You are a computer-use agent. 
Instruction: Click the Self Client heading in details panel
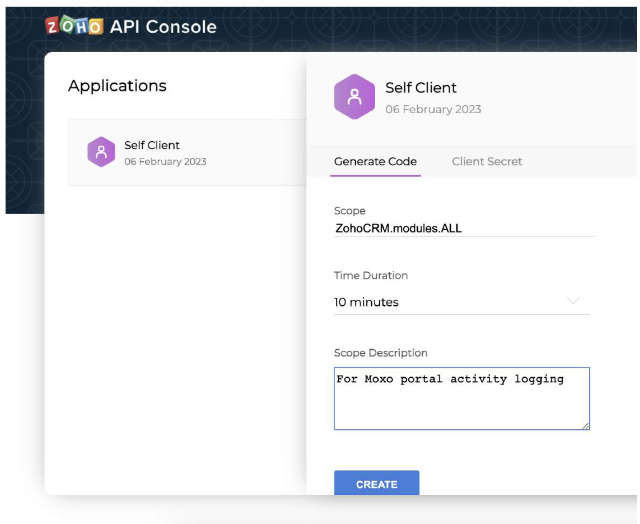(421, 88)
